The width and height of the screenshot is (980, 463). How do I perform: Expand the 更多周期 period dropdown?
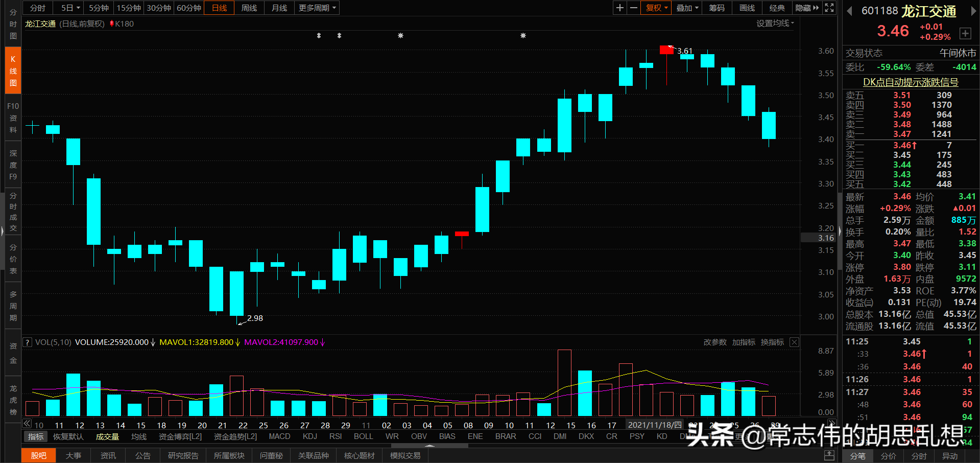tap(317, 8)
